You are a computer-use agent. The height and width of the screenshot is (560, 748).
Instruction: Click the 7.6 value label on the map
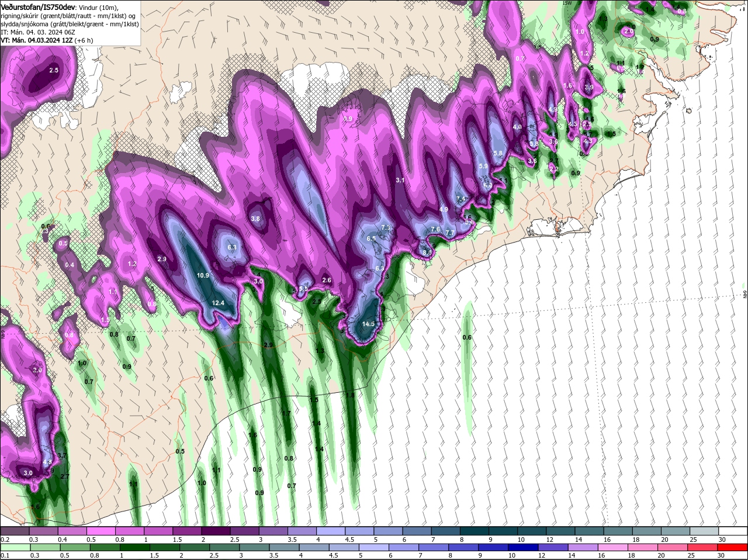pyautogui.click(x=435, y=229)
